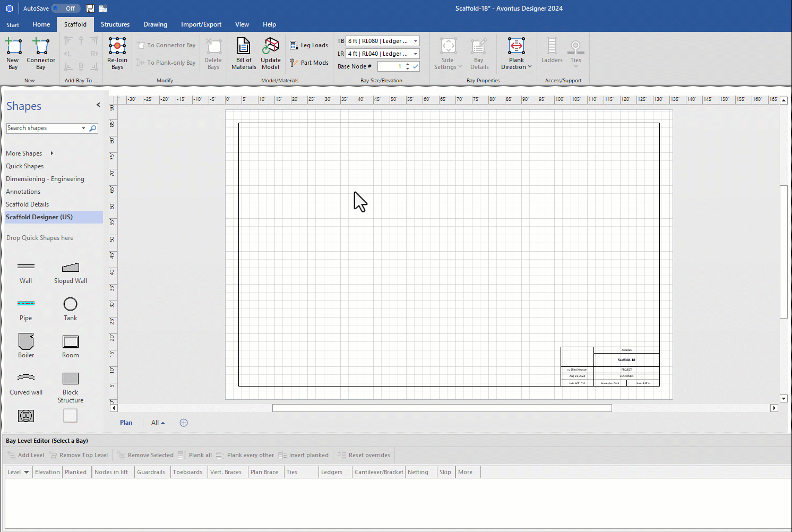The image size is (792, 532).
Task: Open the Dimensioning - Engineering stencil
Action: tap(45, 179)
